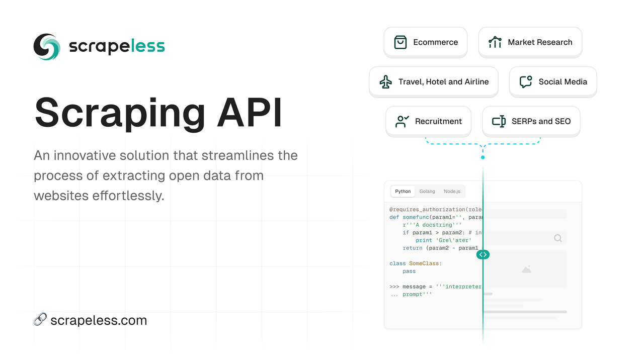Click the '@requires_authorization' code line
This screenshot has height=362, width=644.
pyautogui.click(x=436, y=209)
